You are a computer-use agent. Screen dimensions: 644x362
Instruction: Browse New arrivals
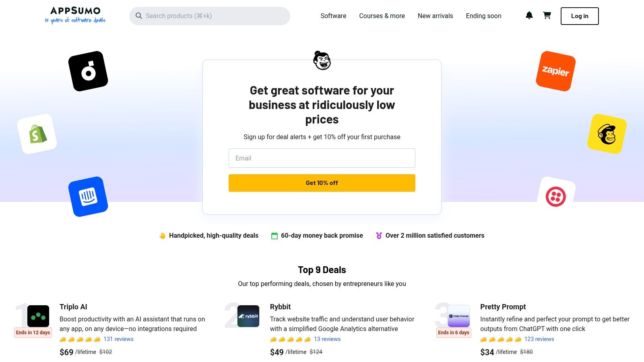click(435, 16)
